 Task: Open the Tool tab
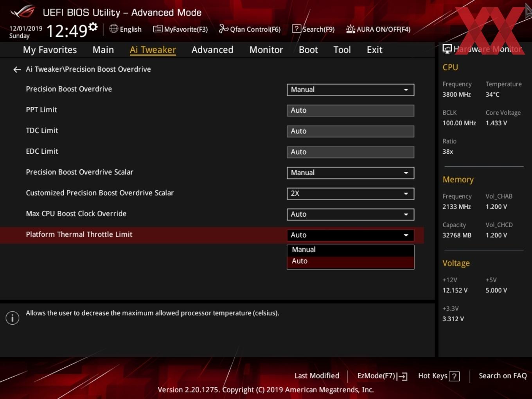pyautogui.click(x=342, y=50)
